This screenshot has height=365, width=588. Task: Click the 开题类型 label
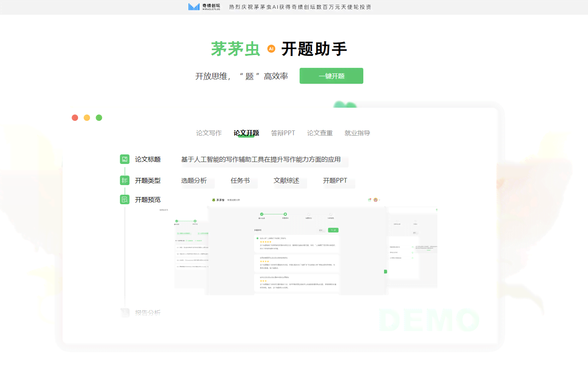pos(148,180)
